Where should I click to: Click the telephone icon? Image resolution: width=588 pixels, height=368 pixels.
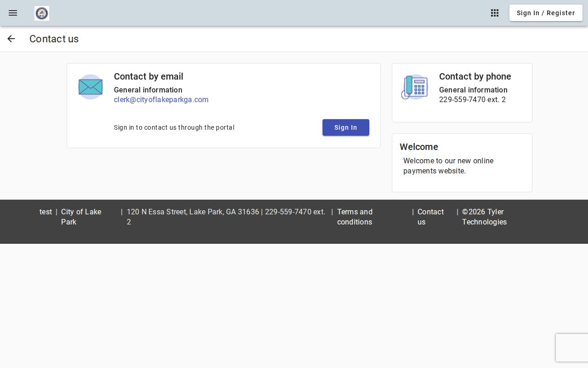click(x=415, y=87)
